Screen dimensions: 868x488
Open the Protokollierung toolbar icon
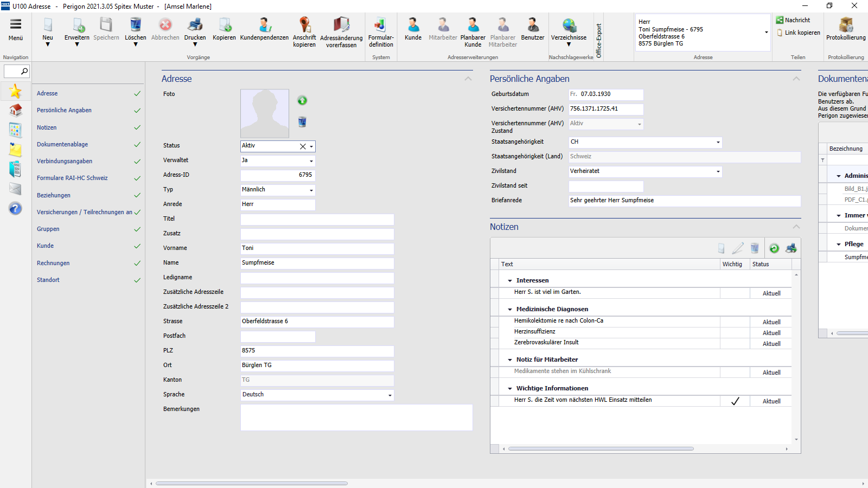(846, 25)
